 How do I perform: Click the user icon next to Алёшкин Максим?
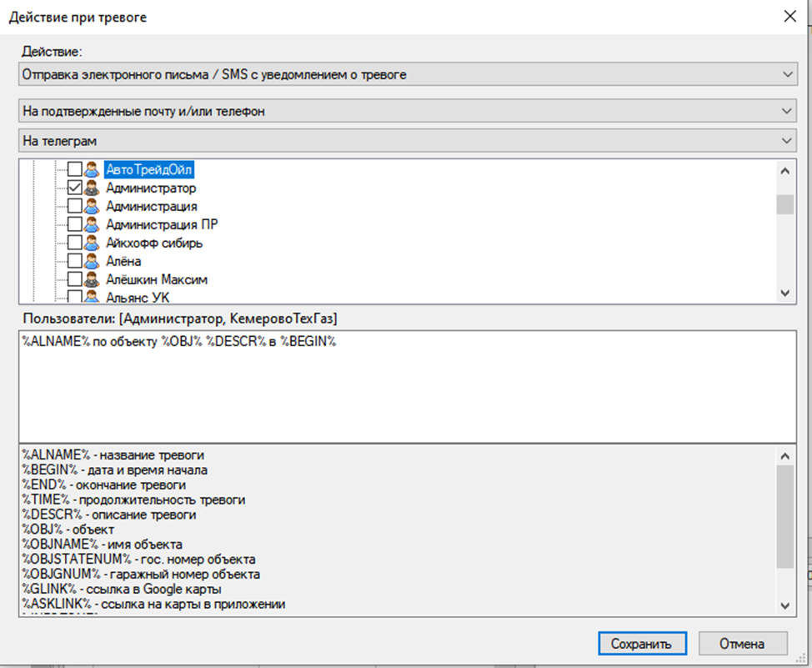92,279
